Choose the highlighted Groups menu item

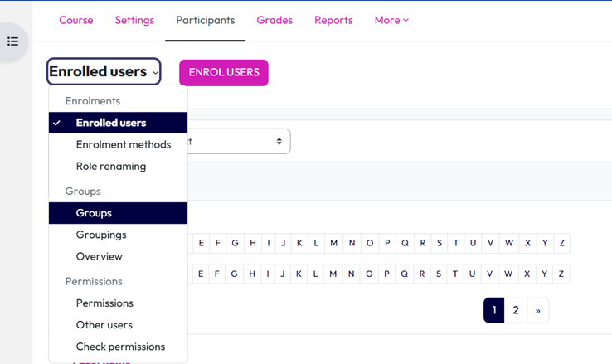pos(118,213)
